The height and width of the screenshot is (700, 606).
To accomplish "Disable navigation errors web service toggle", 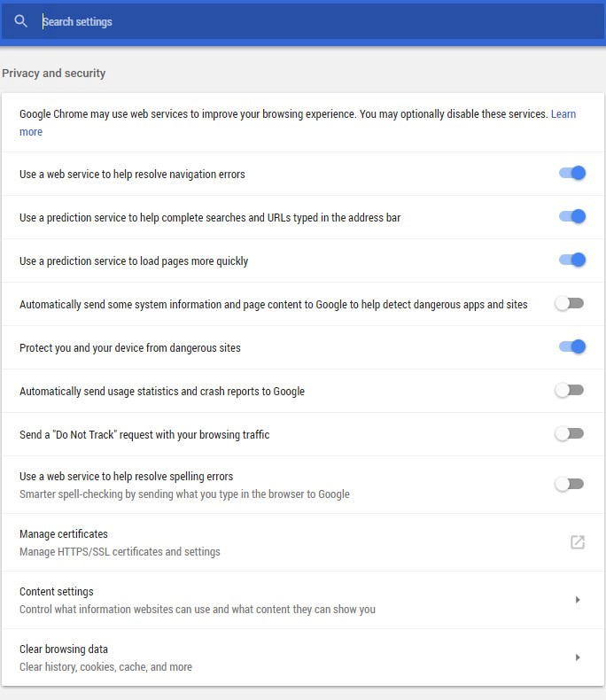I will [x=572, y=173].
